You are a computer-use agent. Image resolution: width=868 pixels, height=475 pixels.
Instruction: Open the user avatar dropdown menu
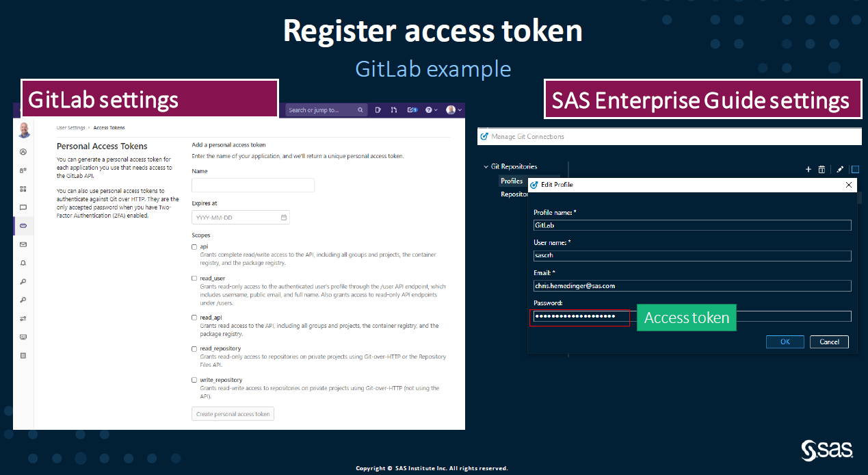click(453, 110)
